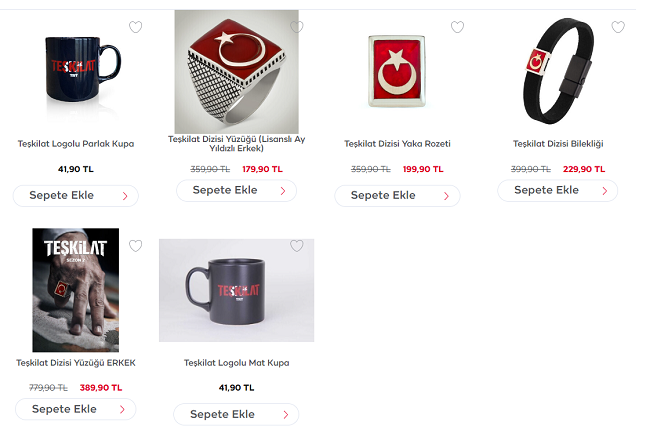Click heart icon on Teşkilat Yüzüğü ERKEK
The image size is (650, 448).
tap(136, 246)
